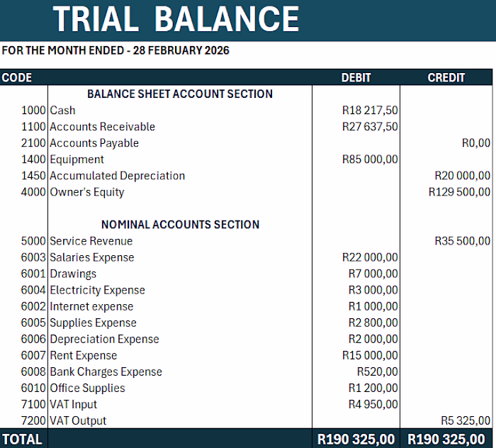The image size is (496, 448).
Task: Click the VAT Output credit amount R5 325,00
Action: tap(465, 421)
